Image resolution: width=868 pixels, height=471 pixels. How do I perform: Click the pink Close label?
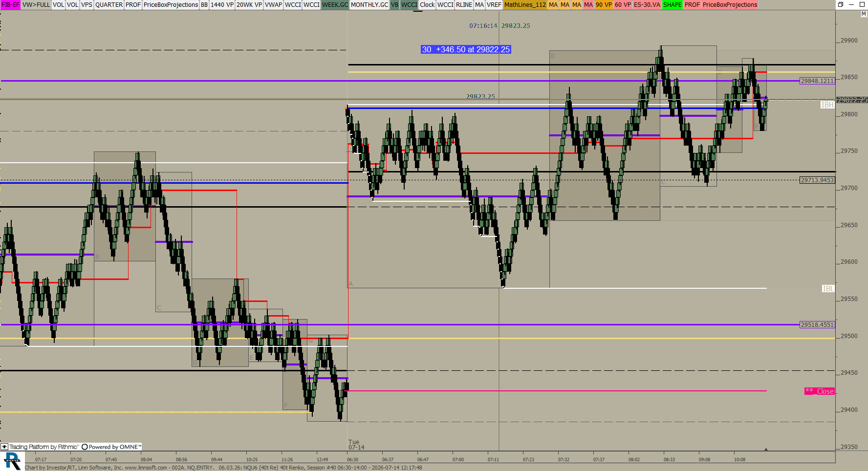[820, 391]
